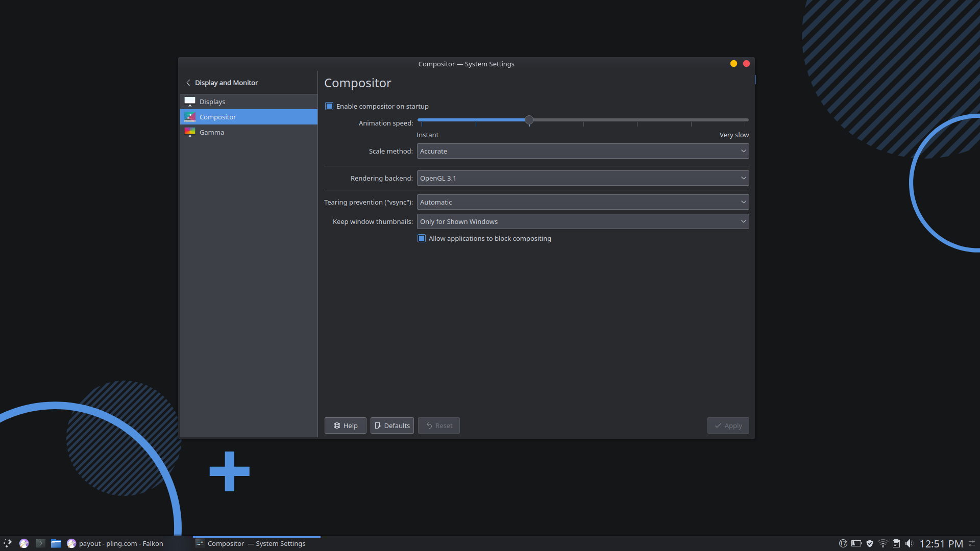The image size is (980, 551).
Task: Click the Reset button
Action: 439,425
